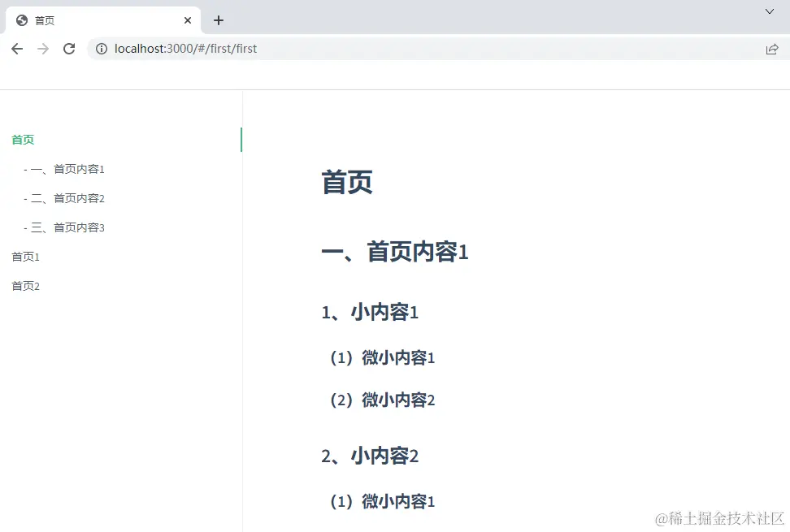This screenshot has width=790, height=532.
Task: Click the subheading (2) 微小内容2
Action: [382, 400]
